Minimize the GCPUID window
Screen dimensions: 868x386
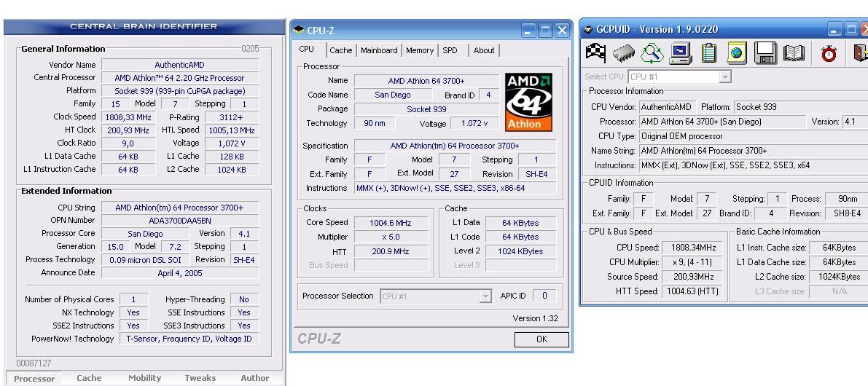click(x=834, y=29)
